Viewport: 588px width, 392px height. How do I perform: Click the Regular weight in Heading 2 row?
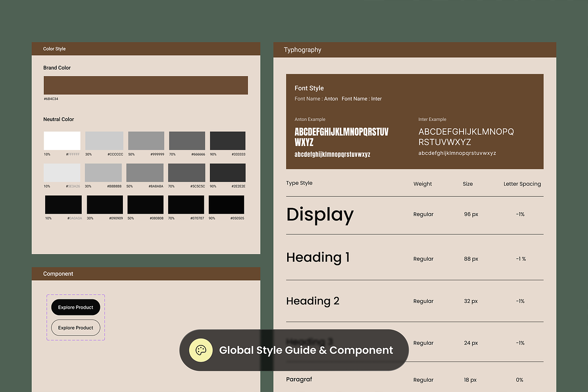(423, 301)
